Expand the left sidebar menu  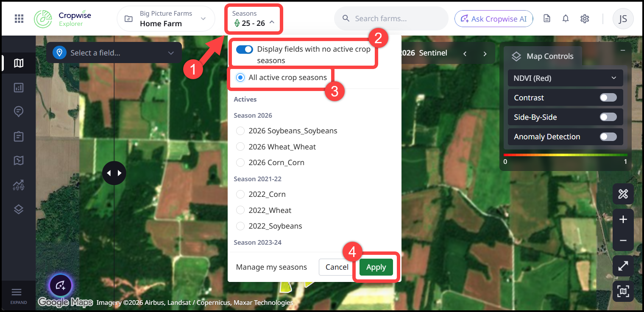18,295
